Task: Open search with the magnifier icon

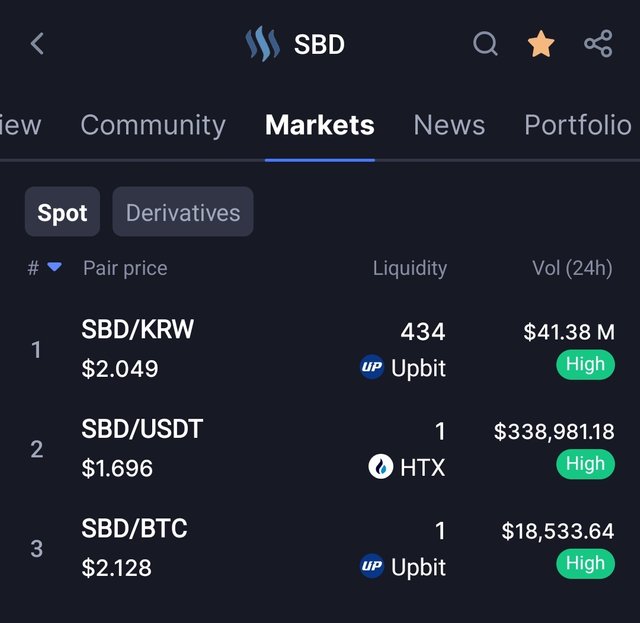Action: pyautogui.click(x=485, y=43)
